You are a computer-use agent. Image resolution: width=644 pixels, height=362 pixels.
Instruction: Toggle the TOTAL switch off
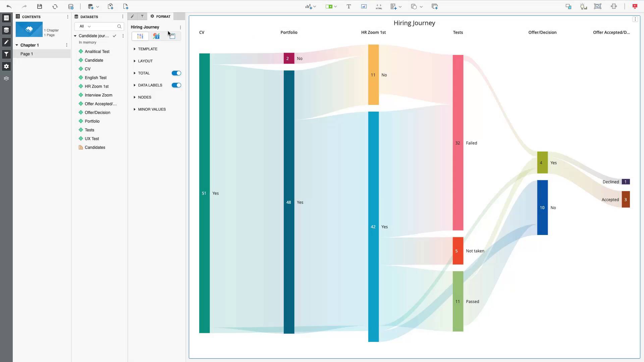(176, 73)
